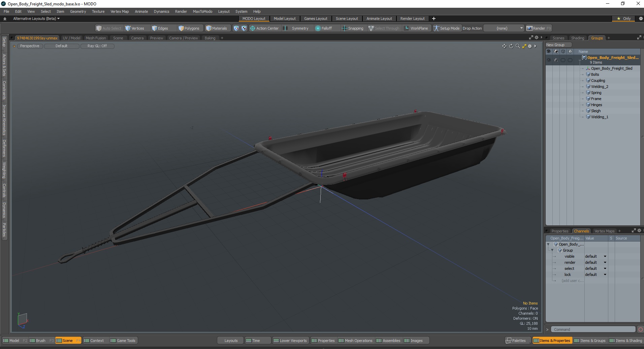This screenshot has width=644, height=349.
Task: Select the Polygons selection mode
Action: (x=189, y=28)
